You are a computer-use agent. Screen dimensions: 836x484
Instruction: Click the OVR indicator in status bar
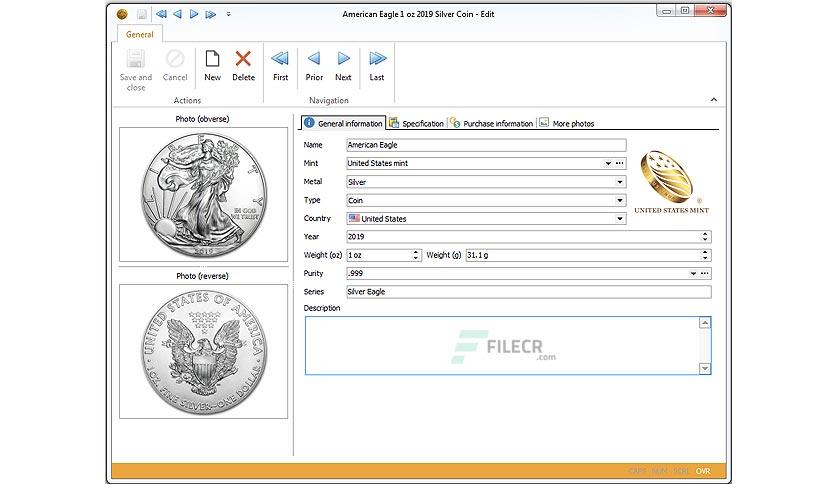click(x=703, y=471)
